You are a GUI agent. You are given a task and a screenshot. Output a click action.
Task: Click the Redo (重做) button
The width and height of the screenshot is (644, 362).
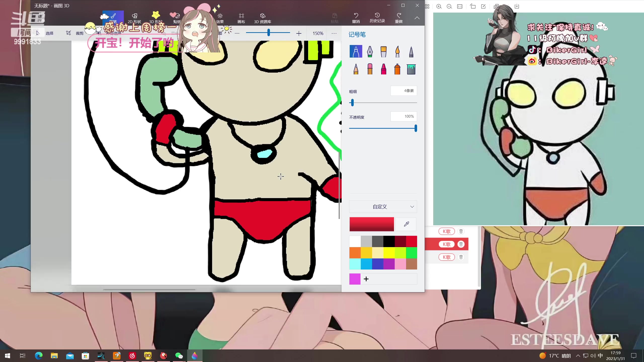(x=398, y=18)
